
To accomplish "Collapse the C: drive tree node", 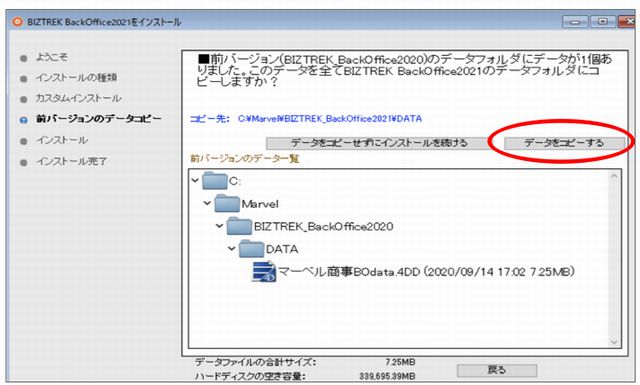I will point(195,180).
